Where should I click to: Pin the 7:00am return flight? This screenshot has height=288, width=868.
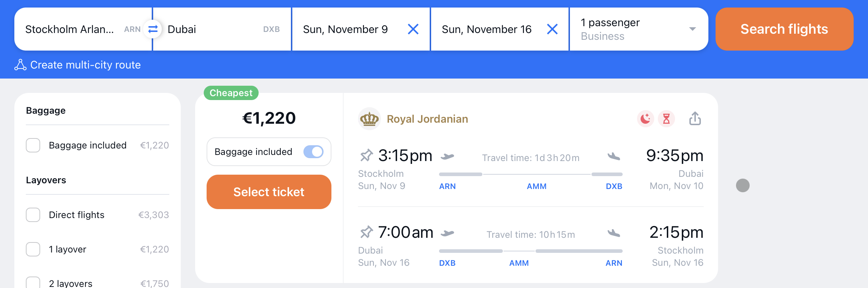tap(366, 232)
